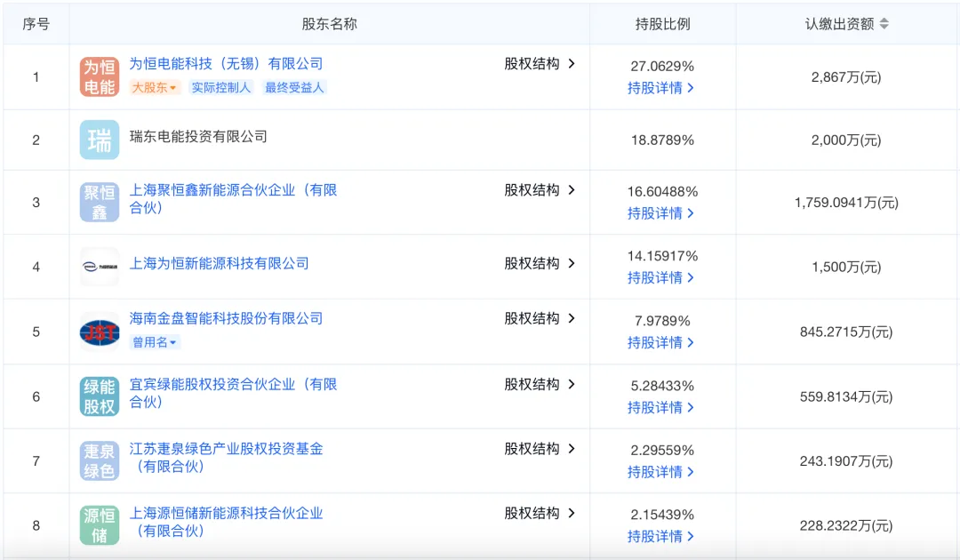This screenshot has width=960, height=560.
Task: Click the 559.8134万(元) amount cell
Action: click(x=846, y=396)
